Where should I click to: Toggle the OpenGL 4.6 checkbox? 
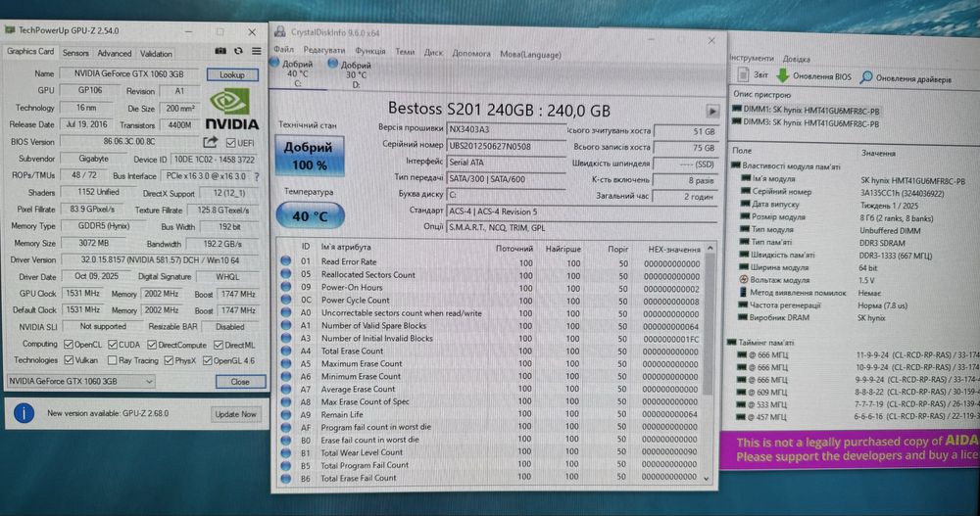pyautogui.click(x=208, y=359)
